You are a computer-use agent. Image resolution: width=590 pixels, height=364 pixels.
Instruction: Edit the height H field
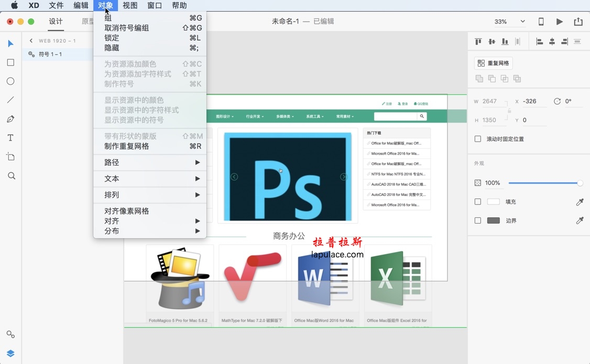point(494,120)
